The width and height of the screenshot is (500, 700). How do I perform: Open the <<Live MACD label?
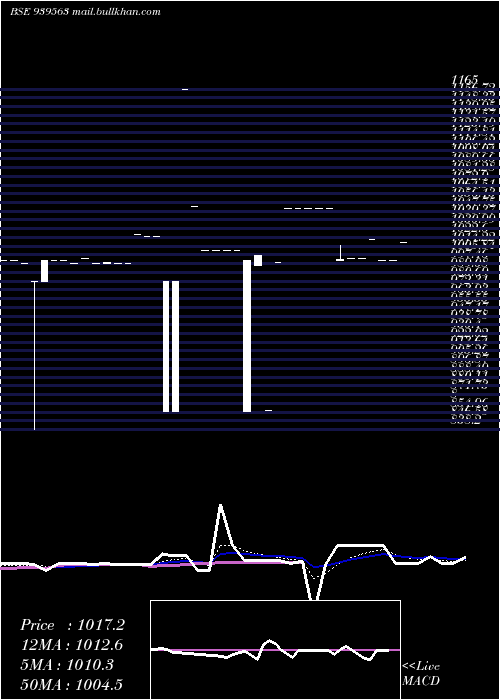click(x=421, y=674)
